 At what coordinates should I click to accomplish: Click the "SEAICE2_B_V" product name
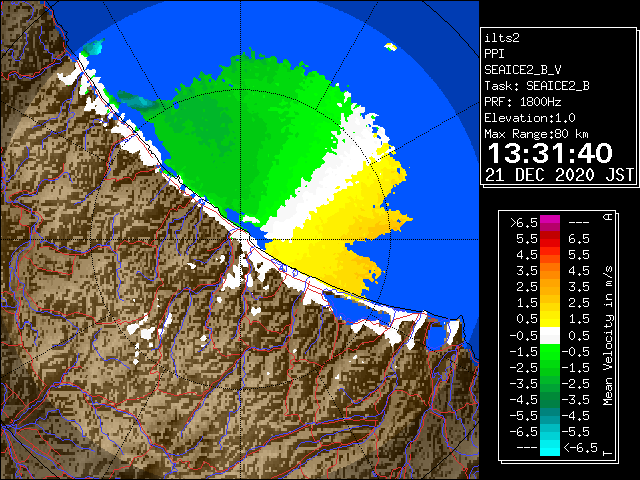(523, 70)
